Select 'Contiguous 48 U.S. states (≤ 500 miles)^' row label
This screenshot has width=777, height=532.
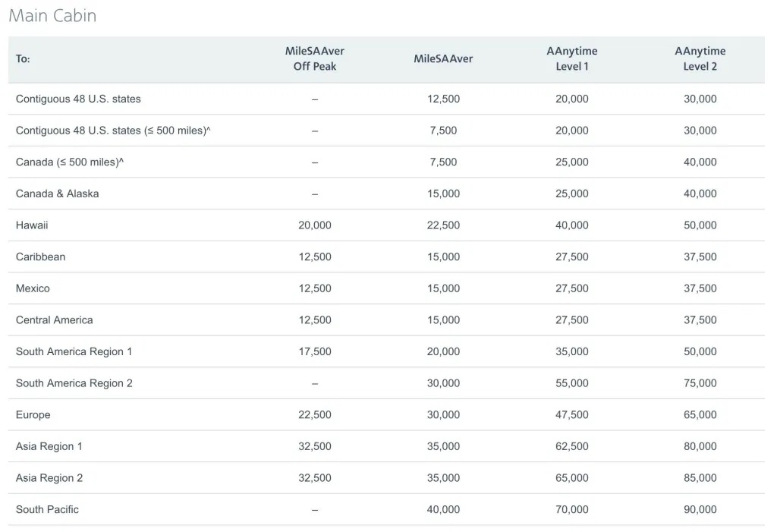pos(113,131)
